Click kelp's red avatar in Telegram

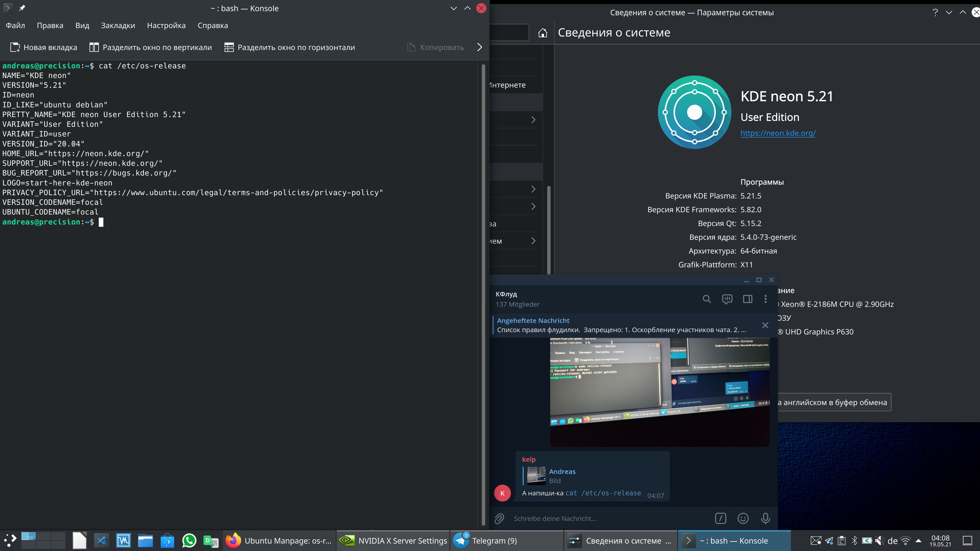pyautogui.click(x=502, y=493)
